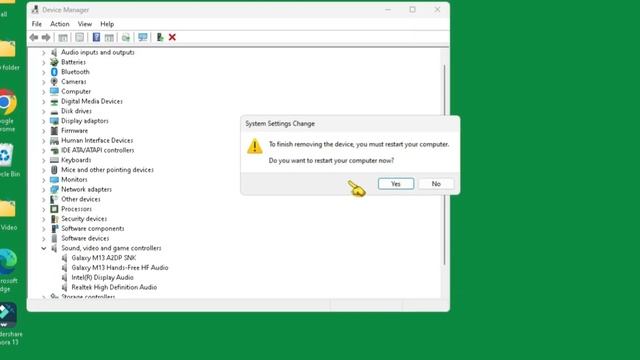Image resolution: width=640 pixels, height=360 pixels.
Task: Click the Forward arrow in Device Manager toolbar
Action: (x=46, y=38)
